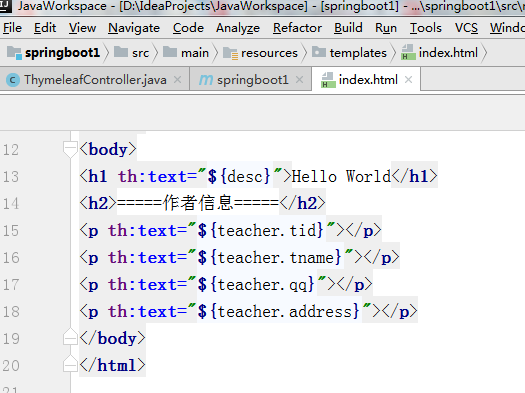
Task: Click the closing body tag on line 19
Action: pos(112,338)
